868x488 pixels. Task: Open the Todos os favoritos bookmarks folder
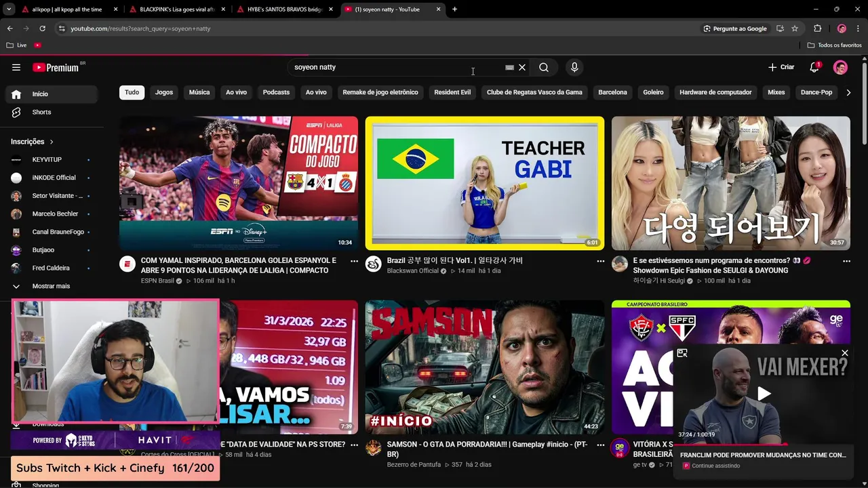(x=834, y=45)
